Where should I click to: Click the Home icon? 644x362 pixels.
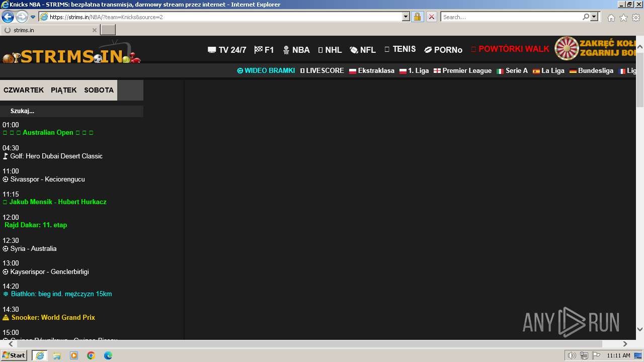tap(611, 18)
